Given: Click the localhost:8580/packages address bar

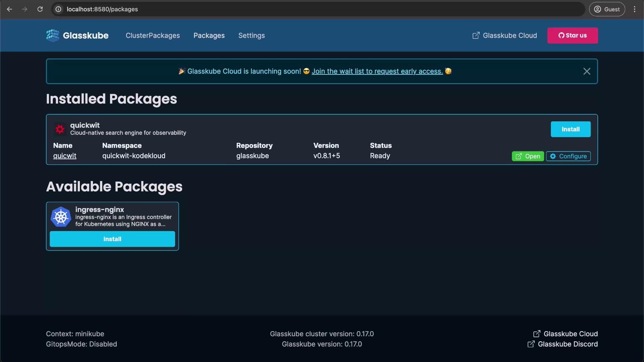Looking at the screenshot, I should [x=318, y=9].
